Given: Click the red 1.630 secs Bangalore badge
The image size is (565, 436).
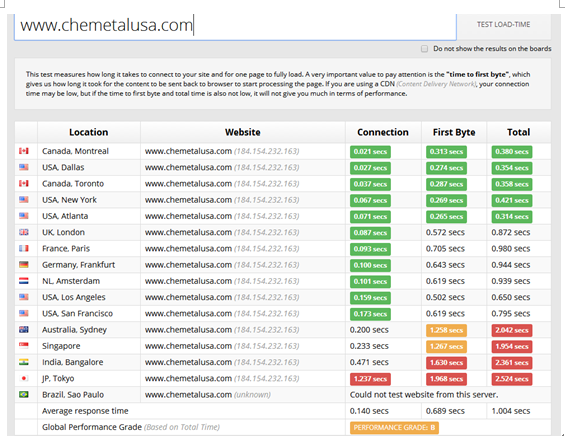Looking at the screenshot, I should [x=446, y=362].
